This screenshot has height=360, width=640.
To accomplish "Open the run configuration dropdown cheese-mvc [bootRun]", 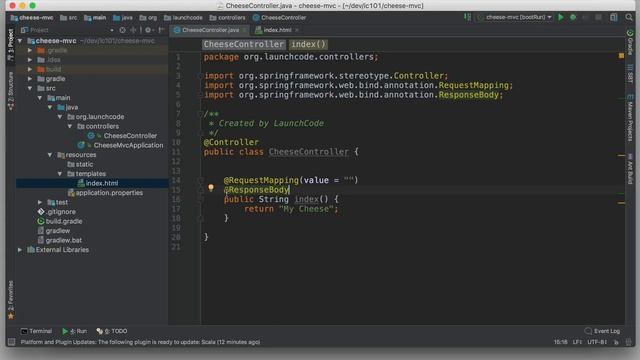I will pyautogui.click(x=515, y=17).
